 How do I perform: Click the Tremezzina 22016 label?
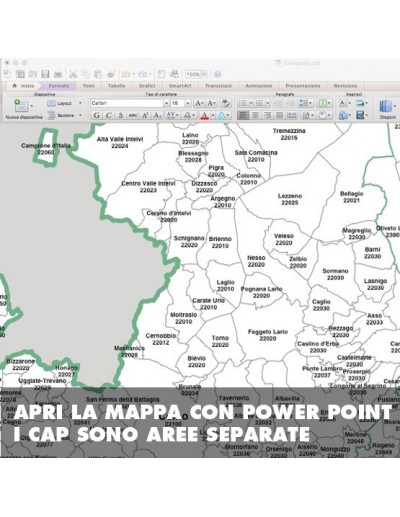coord(289,134)
